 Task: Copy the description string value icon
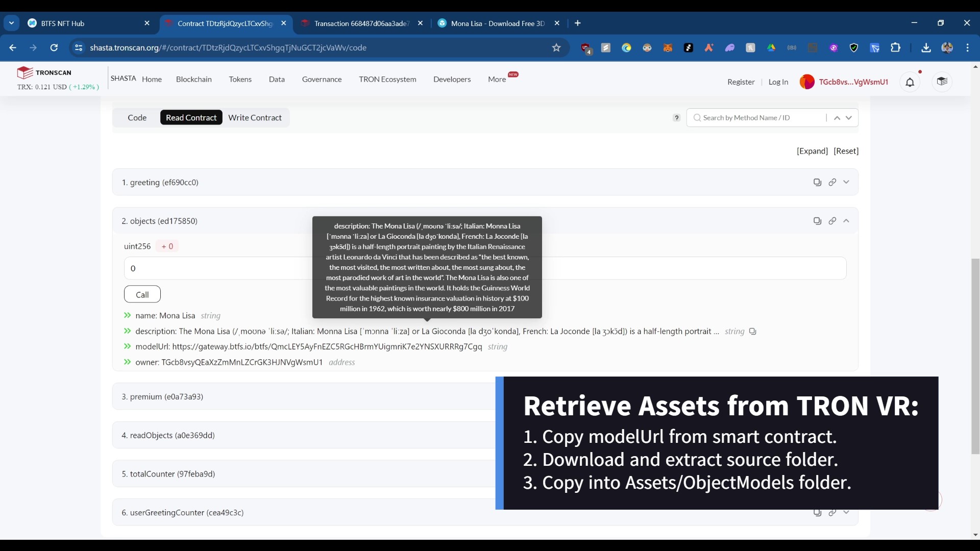(x=752, y=332)
